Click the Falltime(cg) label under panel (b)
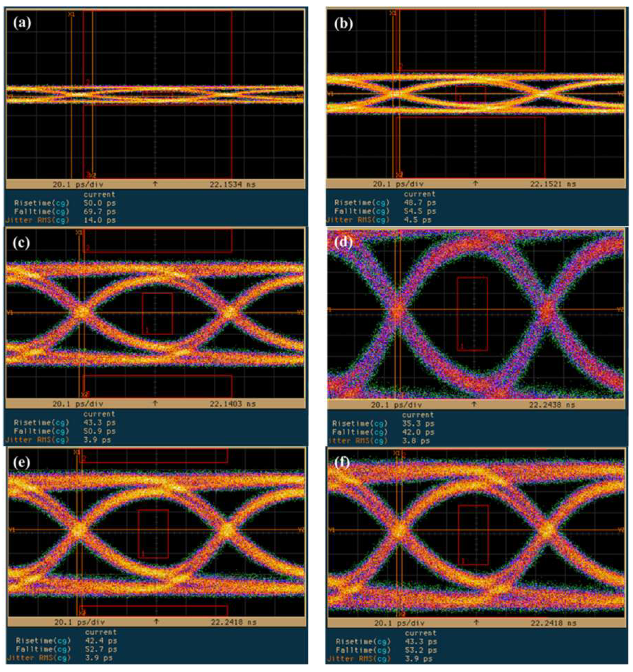The width and height of the screenshot is (633, 672). click(x=362, y=211)
